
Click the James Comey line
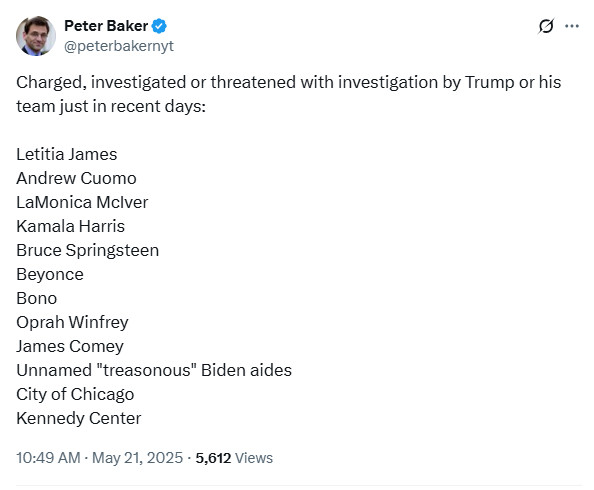tap(70, 346)
